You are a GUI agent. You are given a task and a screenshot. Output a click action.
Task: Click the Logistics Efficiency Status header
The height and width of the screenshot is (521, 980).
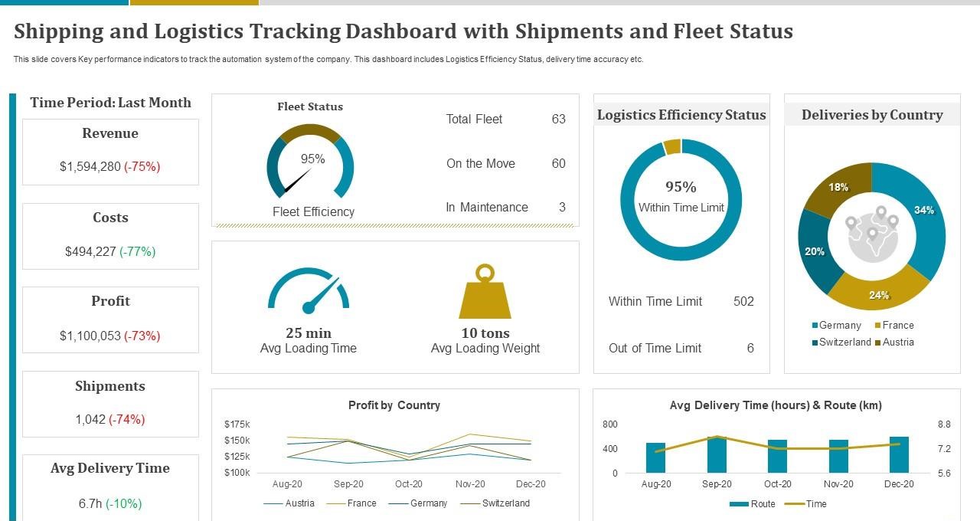(x=681, y=115)
